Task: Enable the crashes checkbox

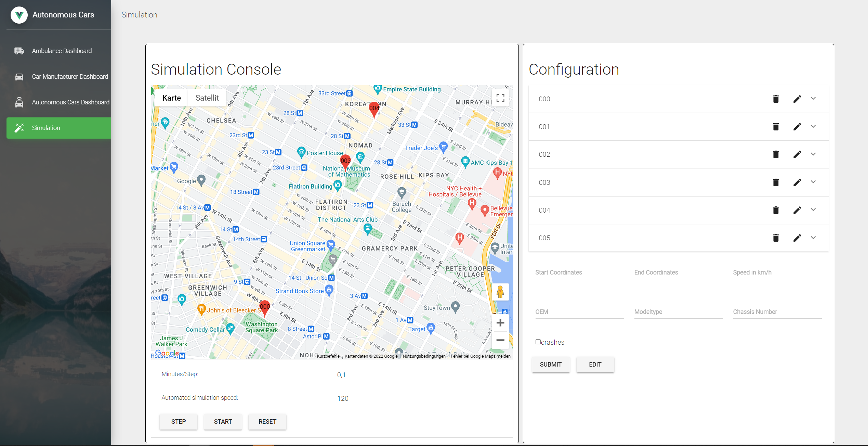Action: point(538,342)
